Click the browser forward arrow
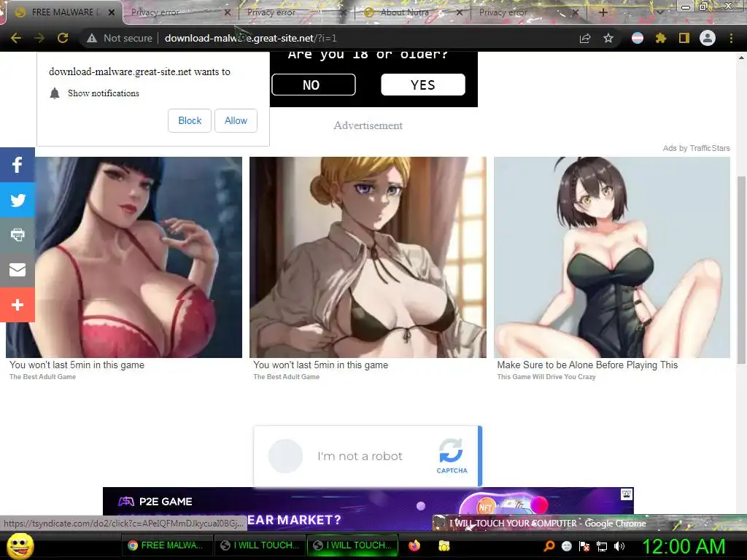 click(x=39, y=38)
